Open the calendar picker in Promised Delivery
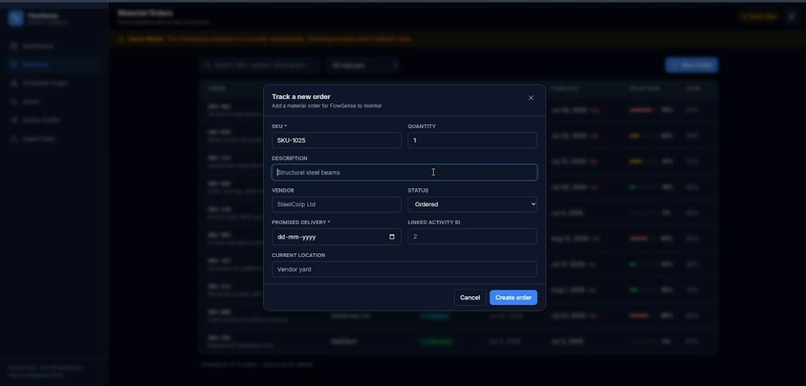806x386 pixels. click(x=392, y=237)
